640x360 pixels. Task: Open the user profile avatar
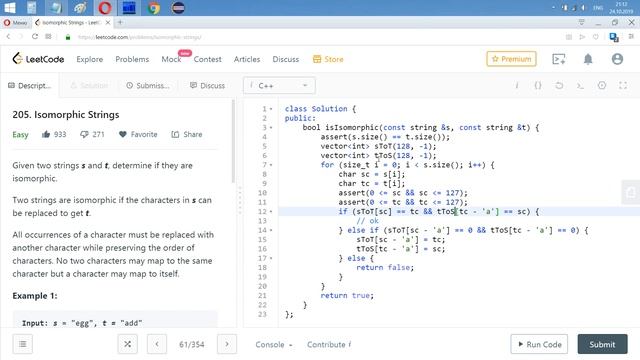coord(617,59)
